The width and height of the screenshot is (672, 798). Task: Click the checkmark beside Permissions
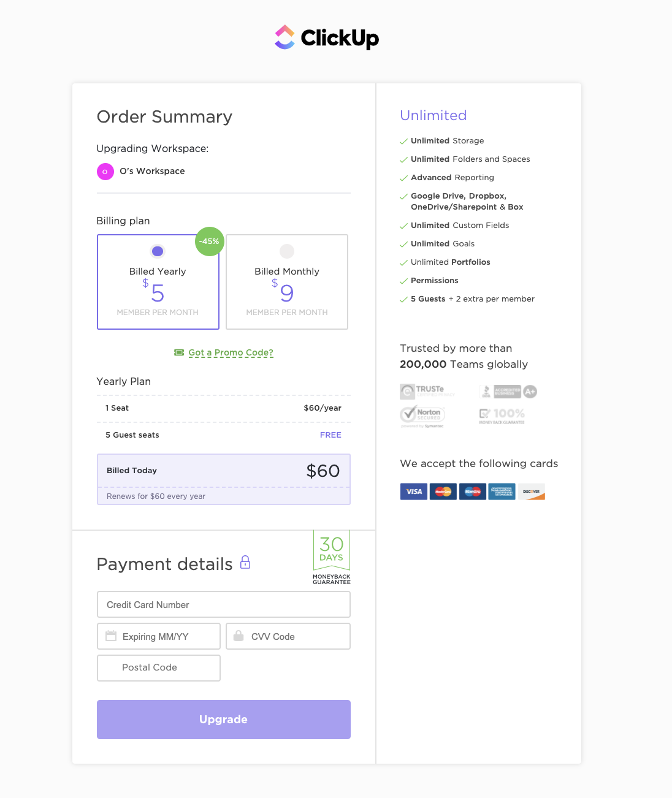click(x=403, y=281)
